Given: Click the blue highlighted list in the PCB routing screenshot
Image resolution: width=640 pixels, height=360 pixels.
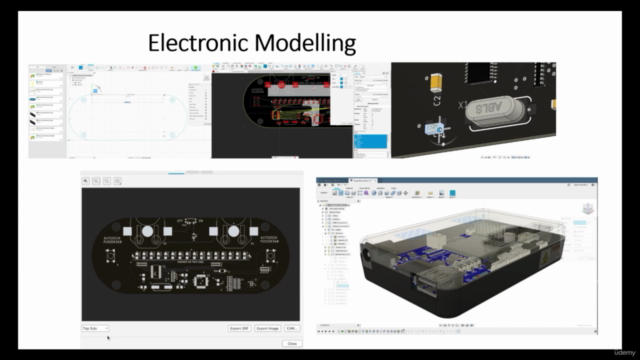Looking at the screenshot, I should [371, 142].
